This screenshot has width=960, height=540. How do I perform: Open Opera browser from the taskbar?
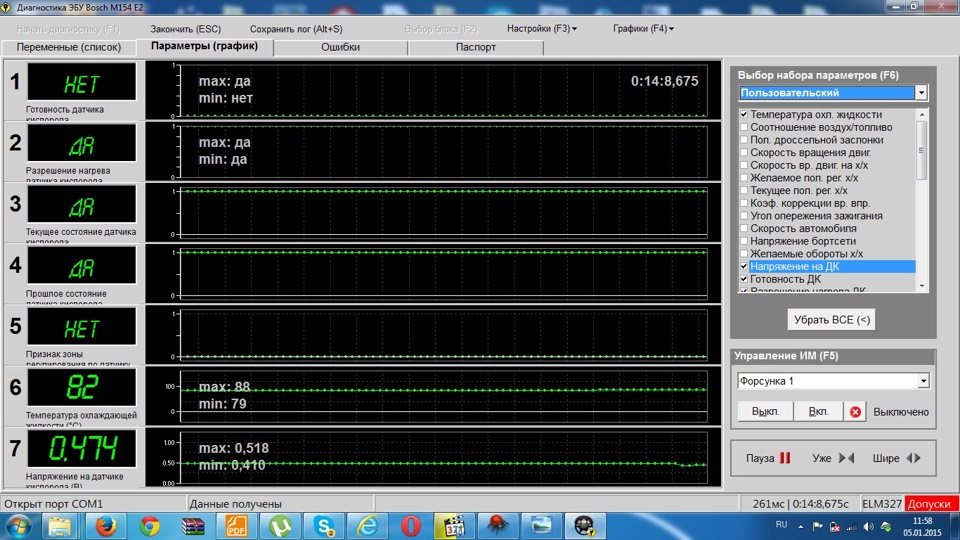(411, 524)
